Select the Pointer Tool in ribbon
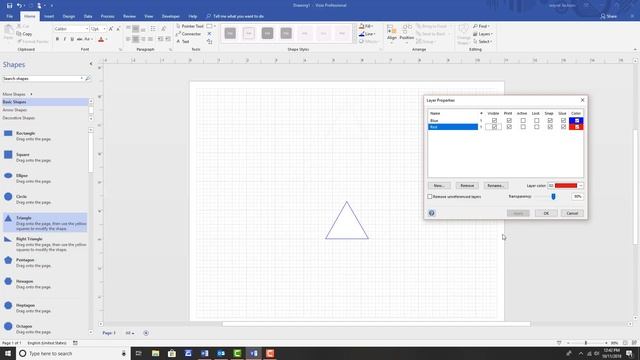Image resolution: width=640 pixels, height=360 pixels. click(x=190, y=26)
